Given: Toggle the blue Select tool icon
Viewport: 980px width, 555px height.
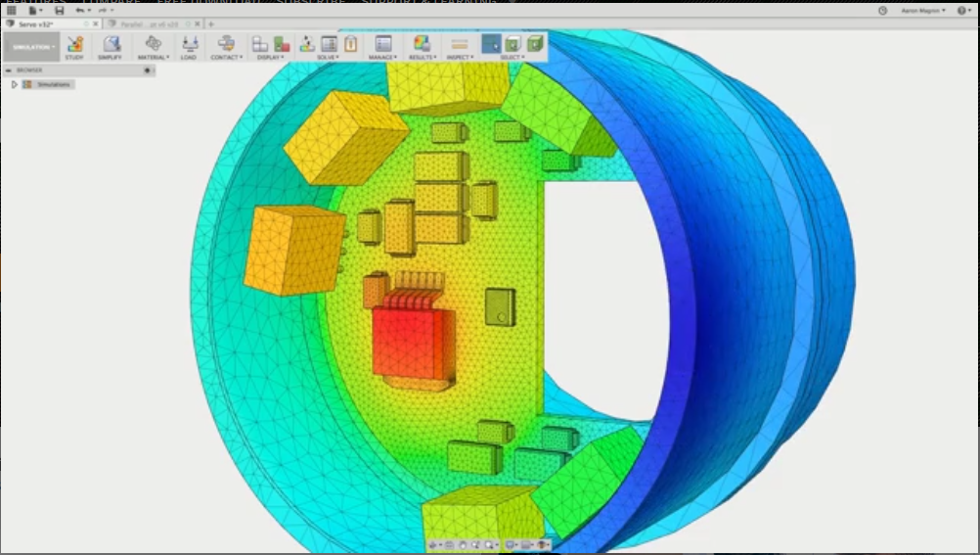Looking at the screenshot, I should click(x=491, y=44).
